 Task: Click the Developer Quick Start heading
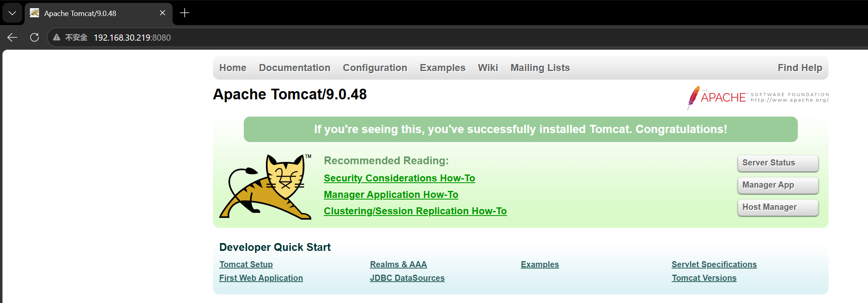pos(275,247)
